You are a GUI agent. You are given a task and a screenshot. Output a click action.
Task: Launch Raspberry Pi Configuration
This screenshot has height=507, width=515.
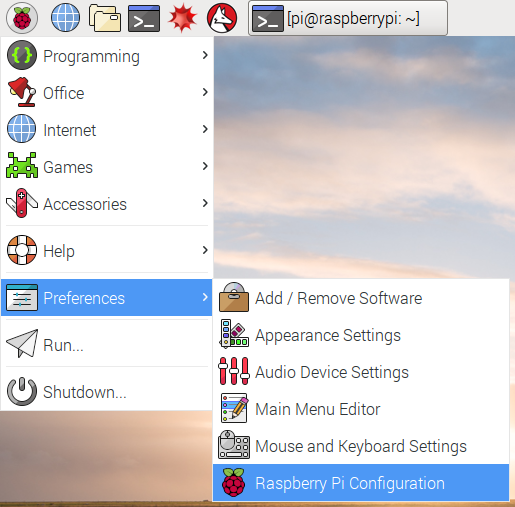click(361, 482)
